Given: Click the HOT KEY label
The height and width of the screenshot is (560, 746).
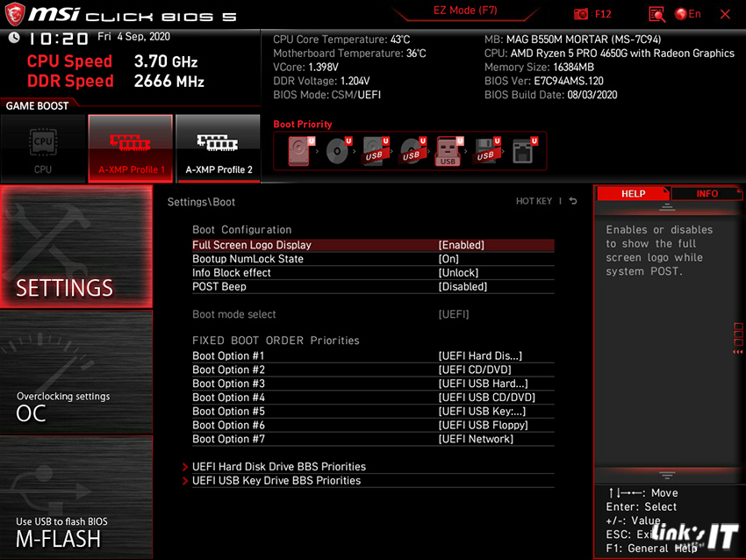Looking at the screenshot, I should (534, 201).
